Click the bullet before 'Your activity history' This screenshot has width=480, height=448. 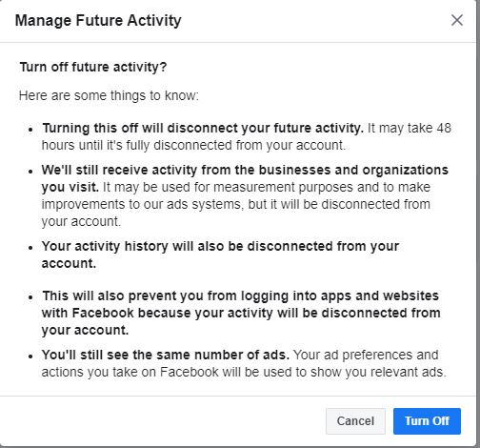(30, 248)
